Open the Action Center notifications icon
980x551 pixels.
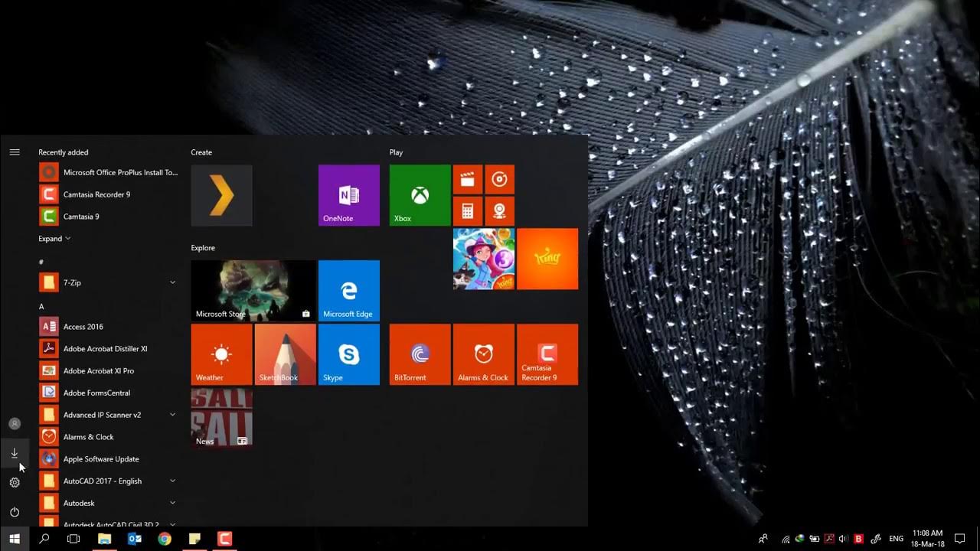(x=960, y=539)
